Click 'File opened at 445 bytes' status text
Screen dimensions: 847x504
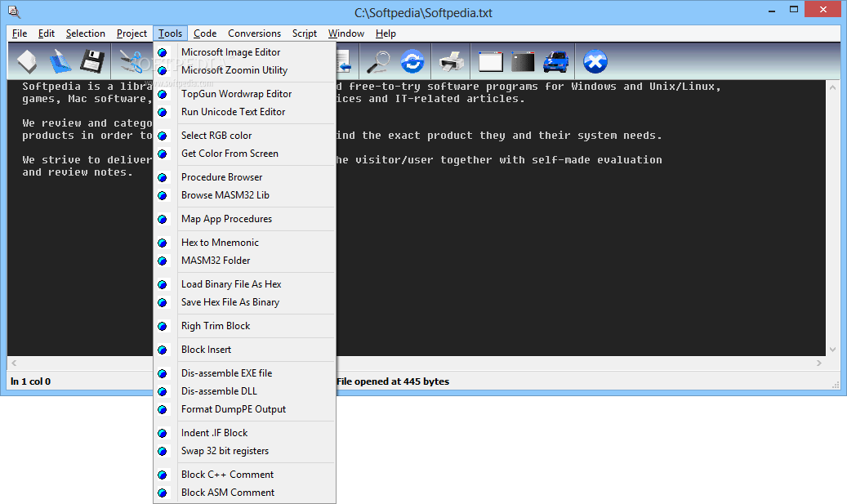[x=393, y=381]
